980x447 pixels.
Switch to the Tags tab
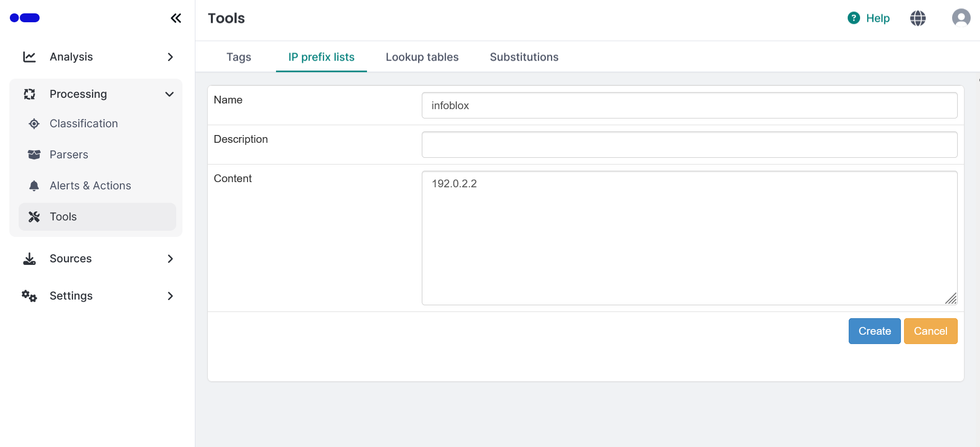[x=239, y=57]
